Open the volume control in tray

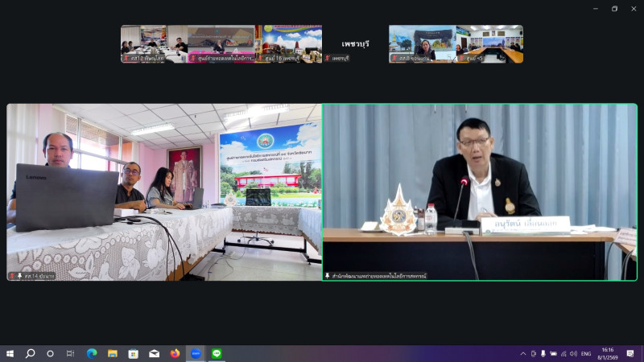tap(572, 353)
